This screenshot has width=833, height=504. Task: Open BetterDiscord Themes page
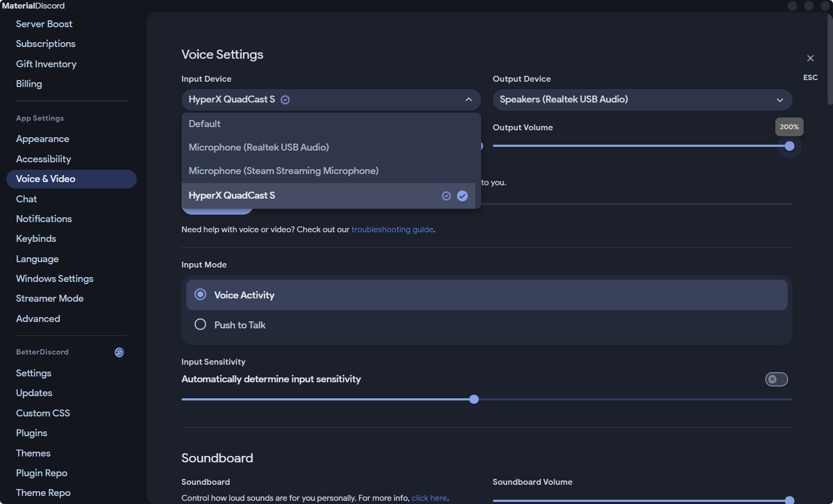click(33, 453)
